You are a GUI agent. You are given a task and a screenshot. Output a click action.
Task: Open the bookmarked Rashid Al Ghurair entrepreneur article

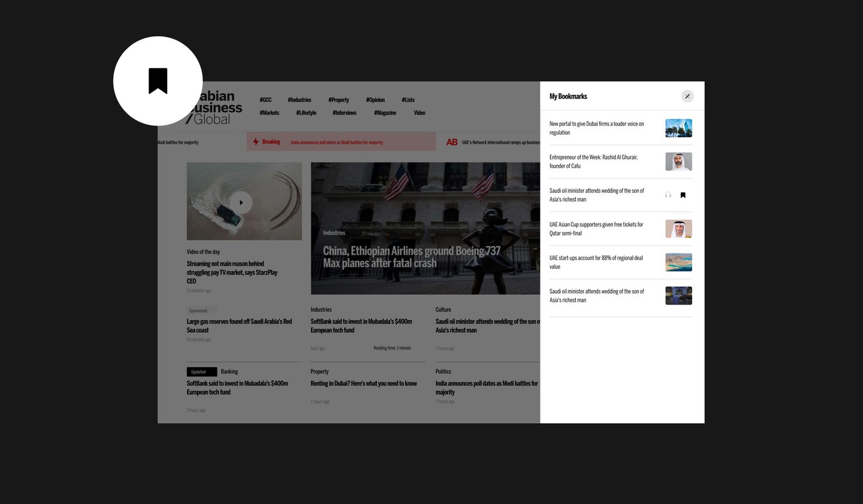coord(593,161)
